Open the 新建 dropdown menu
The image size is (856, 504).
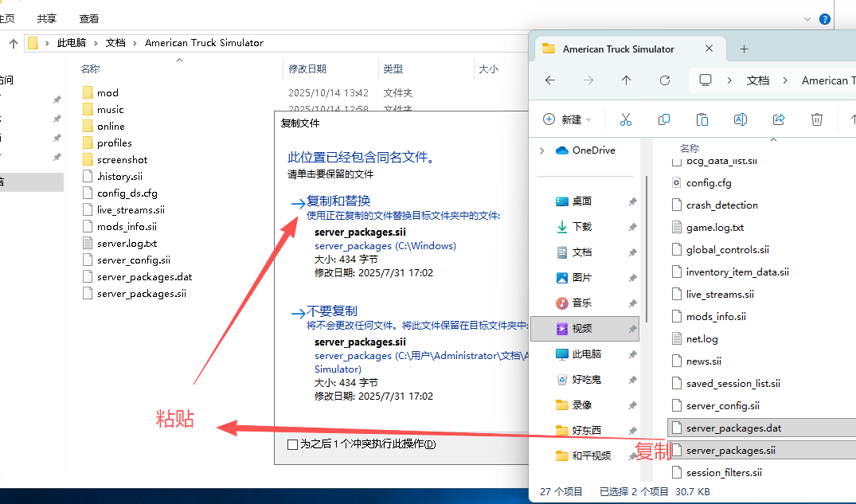click(568, 119)
